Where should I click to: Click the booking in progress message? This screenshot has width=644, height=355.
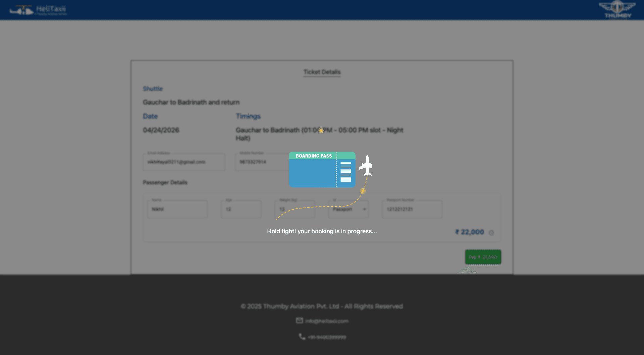(x=322, y=231)
